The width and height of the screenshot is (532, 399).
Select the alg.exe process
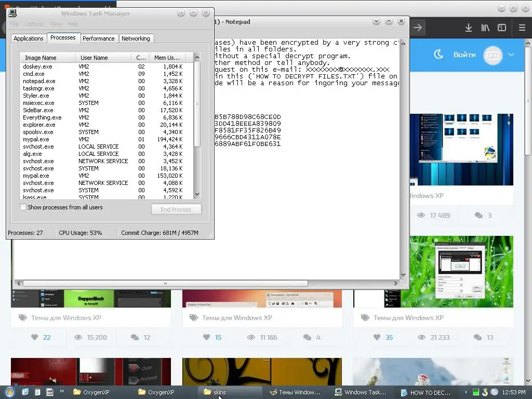coord(107,154)
